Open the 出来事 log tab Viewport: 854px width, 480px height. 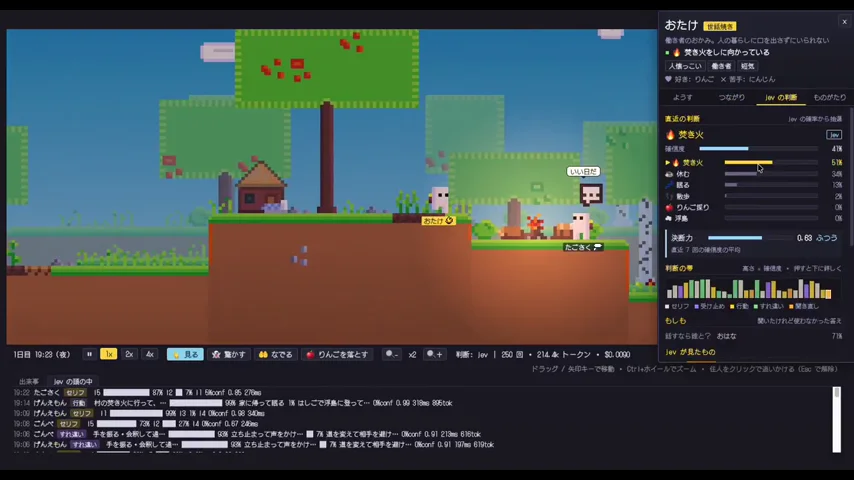[x=29, y=381]
